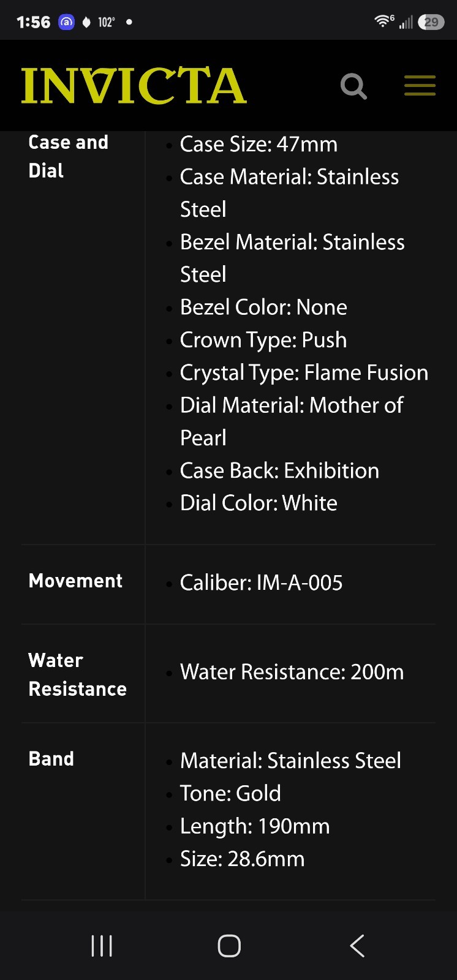Tap the Android back navigation arrow
The width and height of the screenshot is (457, 980).
[x=357, y=946]
